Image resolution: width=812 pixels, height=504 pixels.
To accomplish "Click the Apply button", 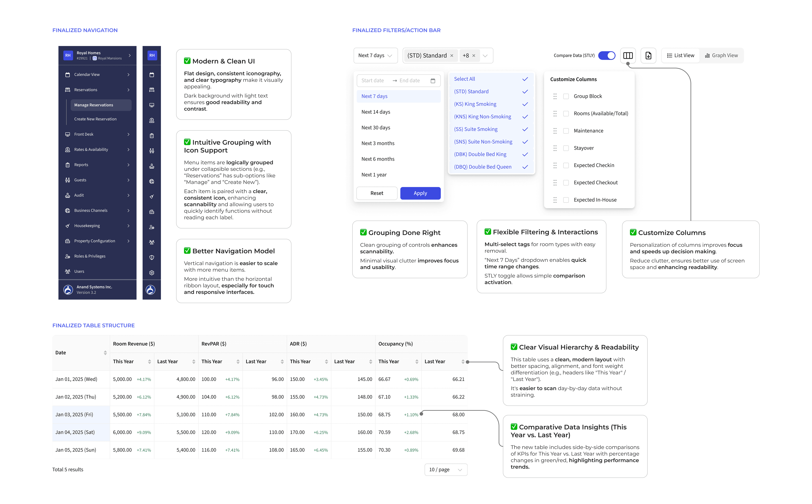I will point(420,193).
